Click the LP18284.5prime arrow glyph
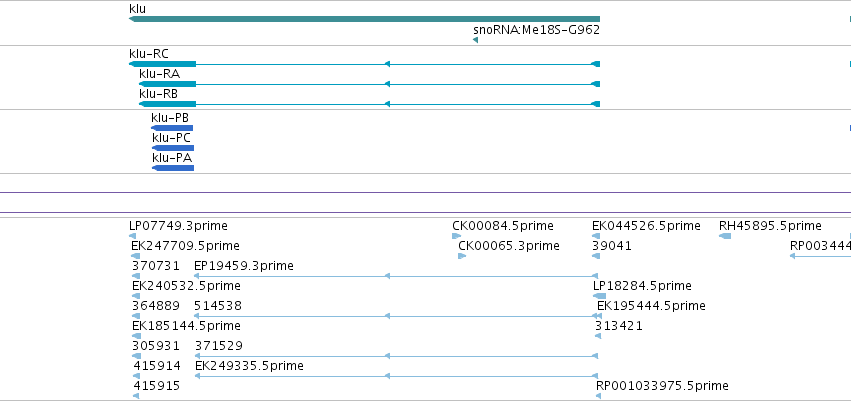851x401 pixels. (x=599, y=296)
